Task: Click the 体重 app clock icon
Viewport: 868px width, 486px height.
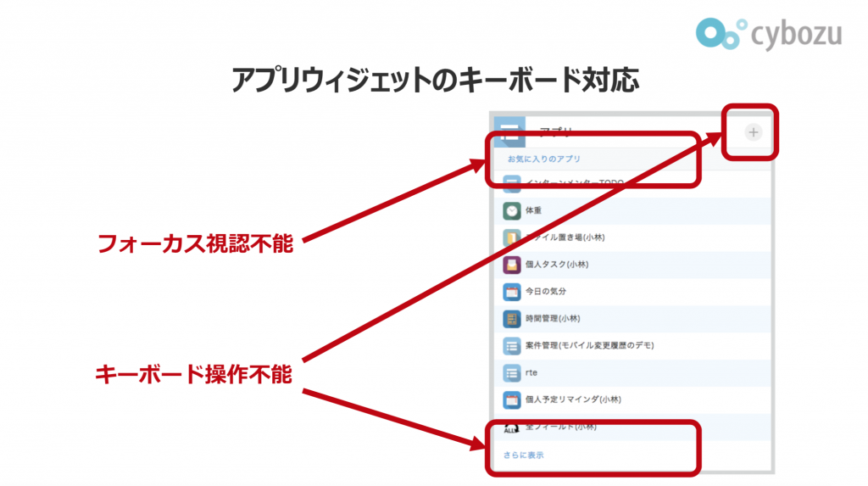Action: pos(511,211)
